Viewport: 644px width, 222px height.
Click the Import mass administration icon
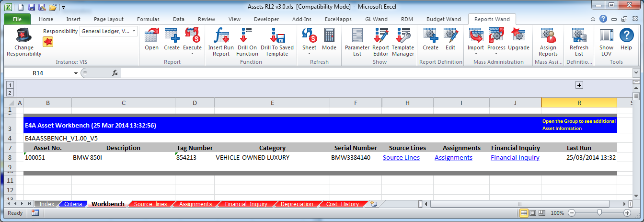pos(475,35)
